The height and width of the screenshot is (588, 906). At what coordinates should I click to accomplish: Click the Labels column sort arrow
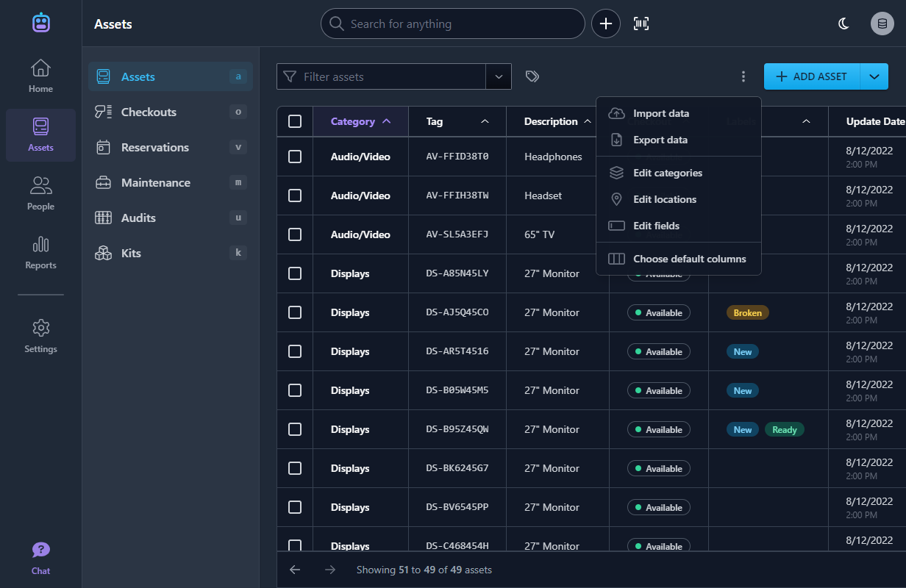(806, 121)
